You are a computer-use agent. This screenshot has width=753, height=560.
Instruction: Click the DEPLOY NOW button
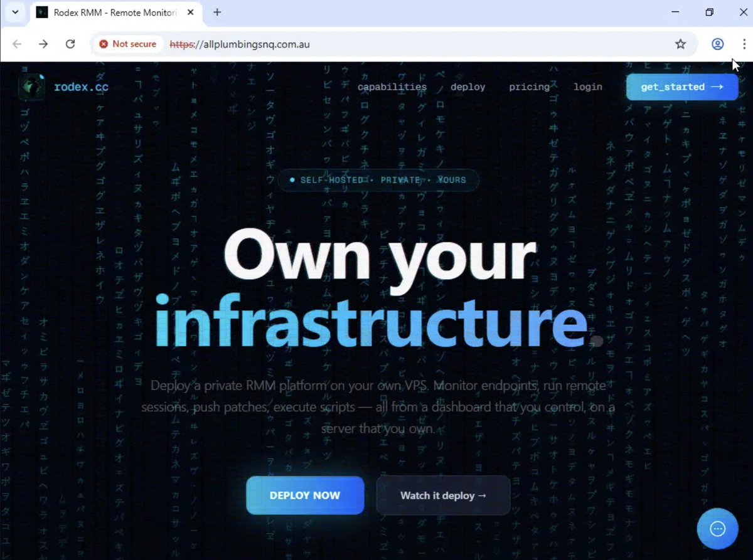click(305, 495)
